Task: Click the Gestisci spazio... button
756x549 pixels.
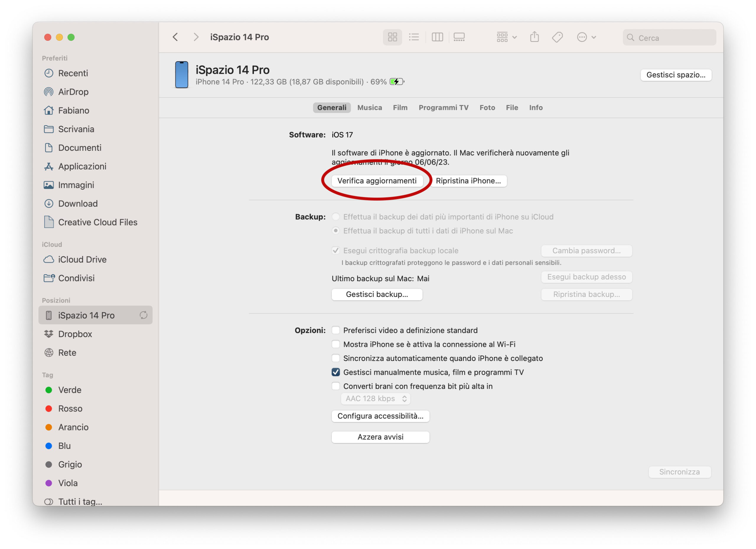Action: pyautogui.click(x=676, y=75)
